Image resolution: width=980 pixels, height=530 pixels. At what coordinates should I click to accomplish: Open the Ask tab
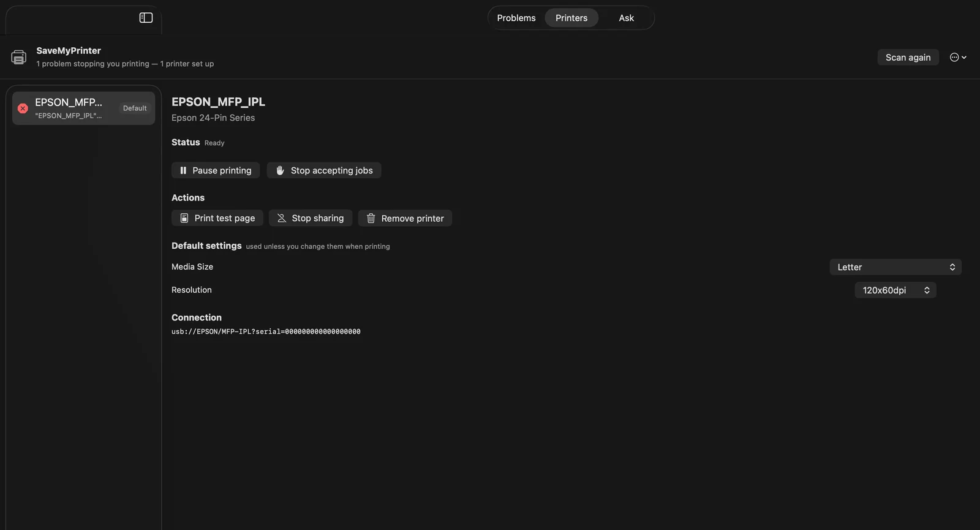pos(626,18)
